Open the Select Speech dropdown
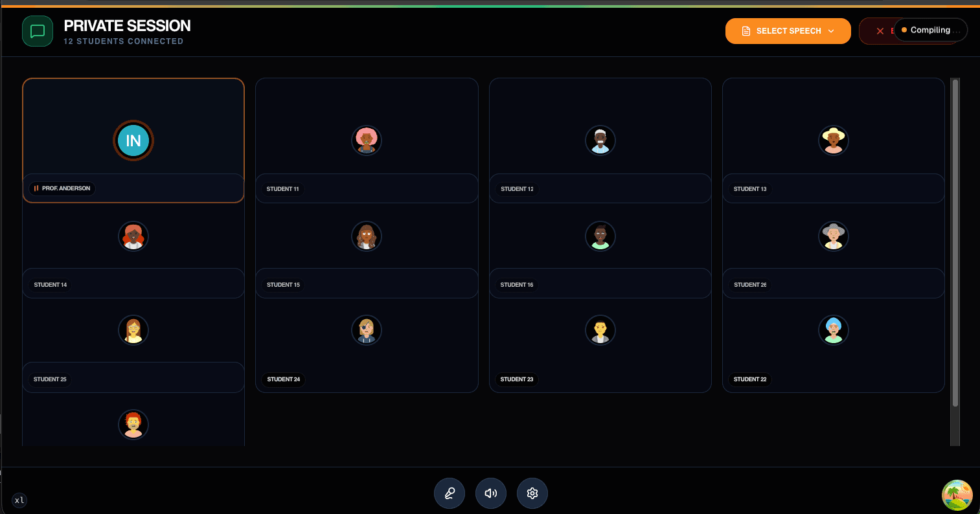Image resolution: width=980 pixels, height=514 pixels. 788,31
